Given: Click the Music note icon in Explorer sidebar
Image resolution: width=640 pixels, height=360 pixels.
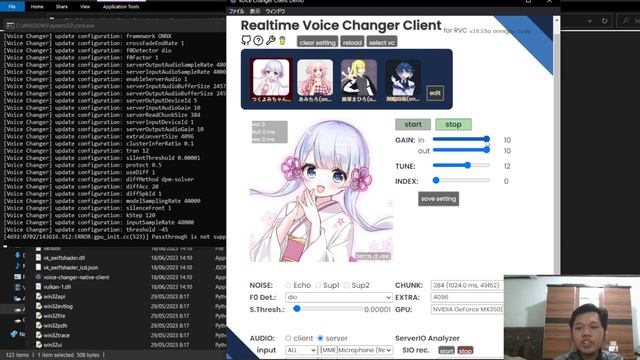Looking at the screenshot, I should pos(18,266).
